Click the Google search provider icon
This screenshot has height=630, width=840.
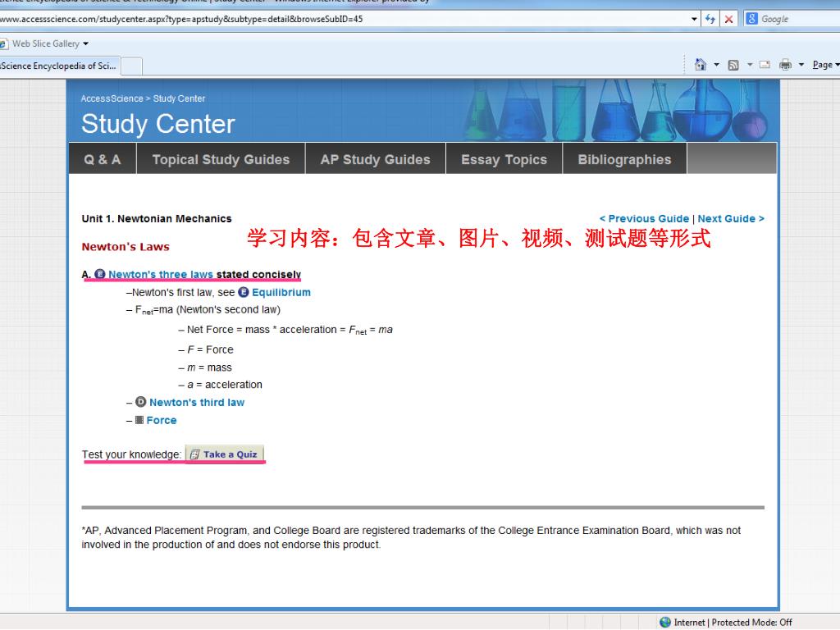pos(751,19)
